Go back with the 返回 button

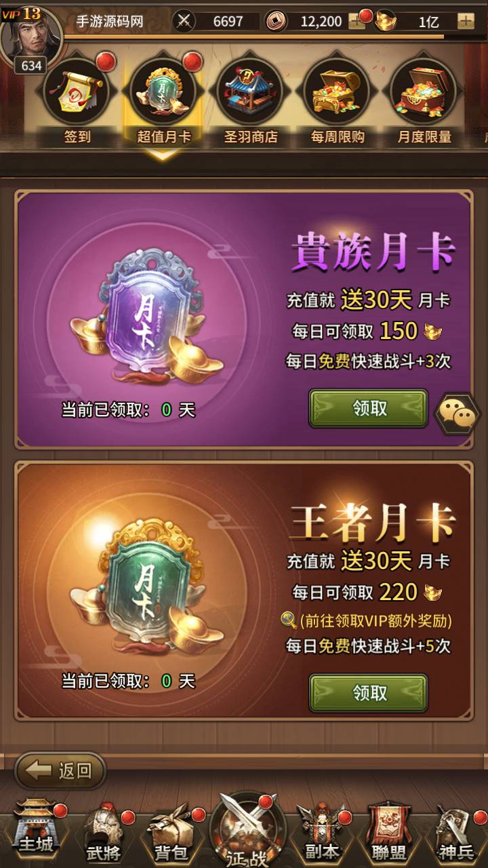pyautogui.click(x=61, y=770)
